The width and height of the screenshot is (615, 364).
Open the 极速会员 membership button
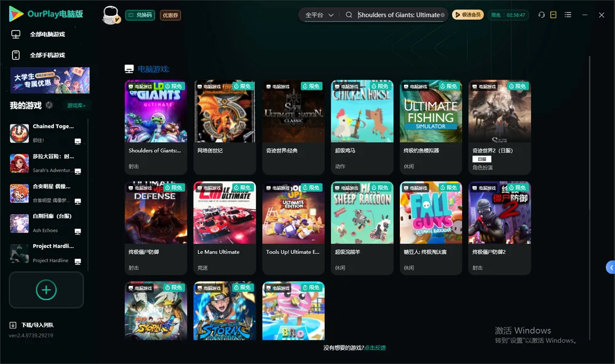click(467, 15)
